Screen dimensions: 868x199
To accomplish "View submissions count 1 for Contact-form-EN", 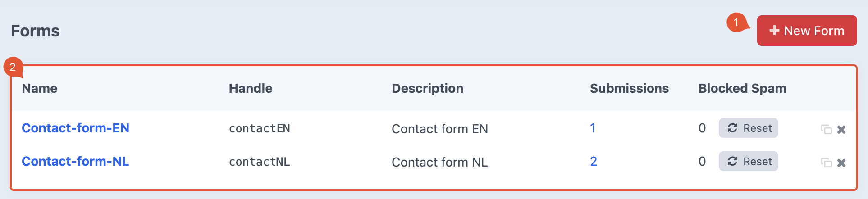I will (593, 128).
